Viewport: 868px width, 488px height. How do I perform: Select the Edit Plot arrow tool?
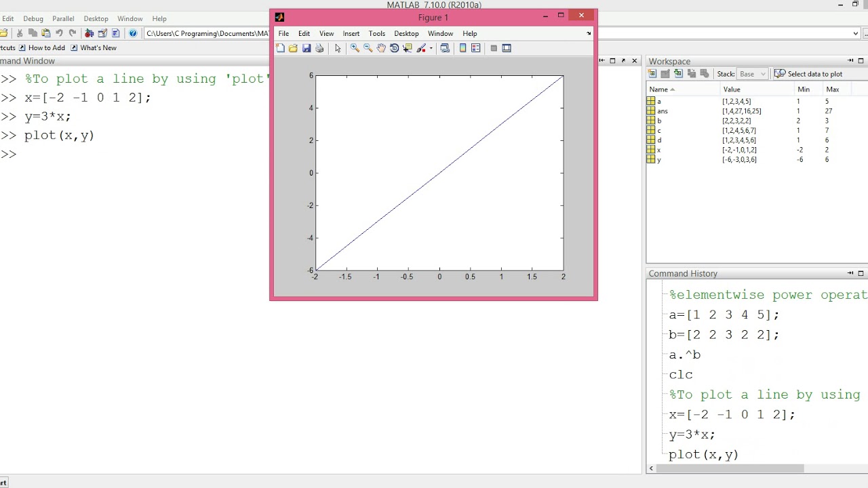(338, 48)
